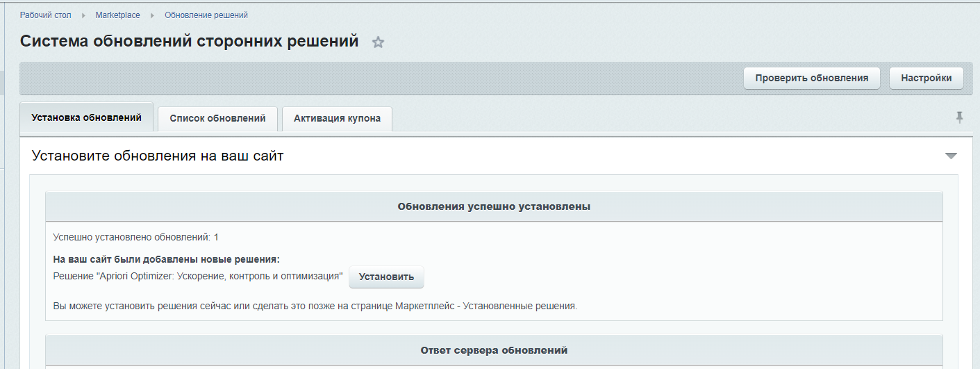Viewport: 980px width, 369px height.
Task: Click 'Успешно установлено обновлений: 1' text
Action: pos(135,237)
